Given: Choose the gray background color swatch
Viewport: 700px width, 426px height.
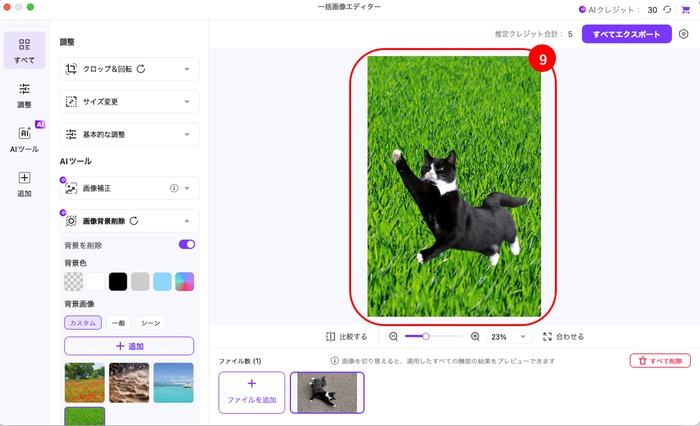Looking at the screenshot, I should tap(140, 282).
